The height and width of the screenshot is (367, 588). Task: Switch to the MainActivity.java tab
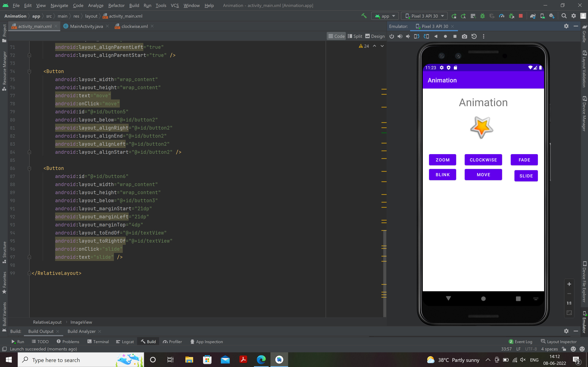[86, 26]
